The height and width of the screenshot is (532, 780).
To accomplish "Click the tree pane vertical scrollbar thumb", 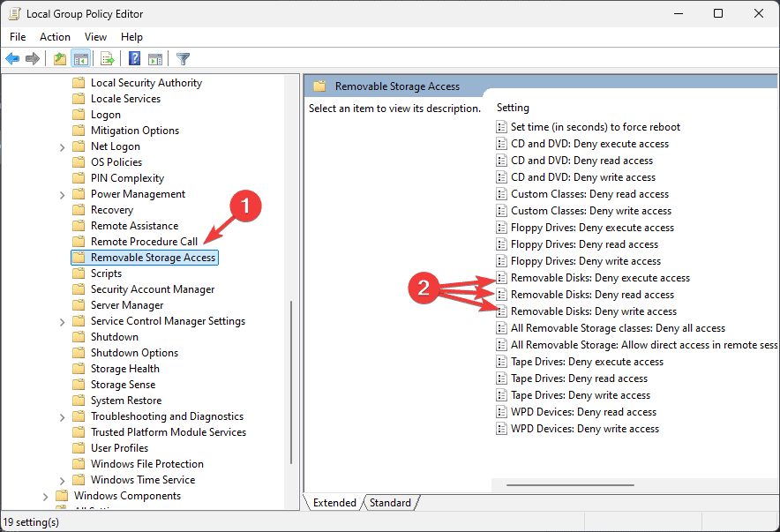I will (291, 383).
